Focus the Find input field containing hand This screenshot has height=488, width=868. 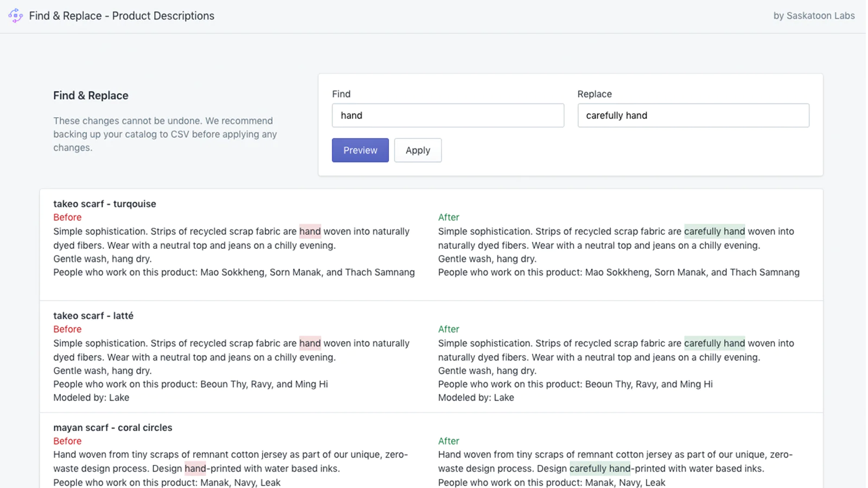tap(448, 115)
